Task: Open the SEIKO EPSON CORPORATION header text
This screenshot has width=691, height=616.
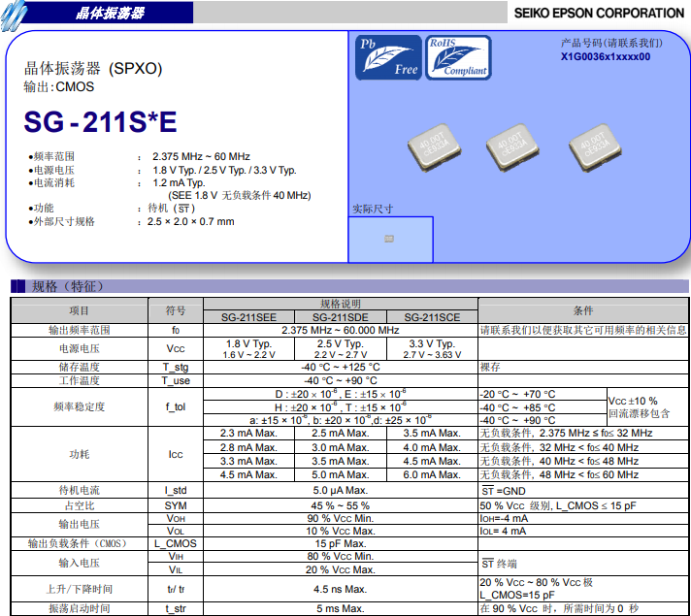Action: (596, 13)
